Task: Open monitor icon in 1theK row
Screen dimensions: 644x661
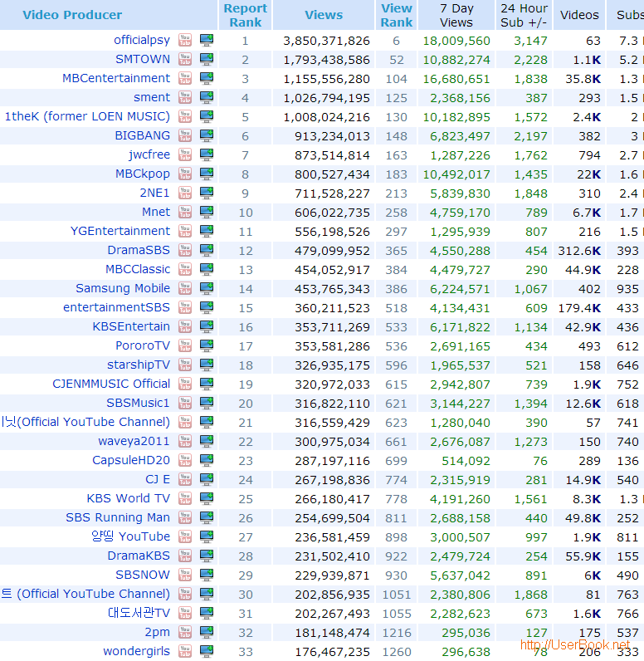Action: coord(207,116)
